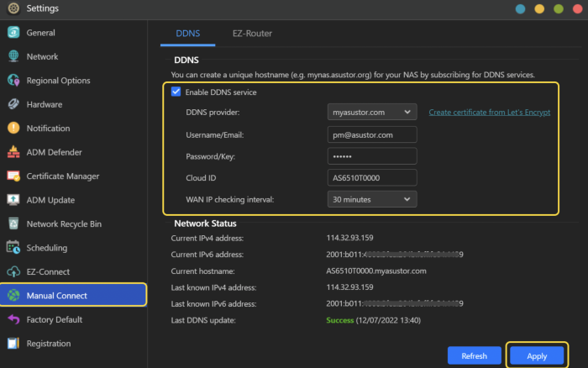Select the Regional Options icon
The image size is (588, 368).
[x=13, y=81]
